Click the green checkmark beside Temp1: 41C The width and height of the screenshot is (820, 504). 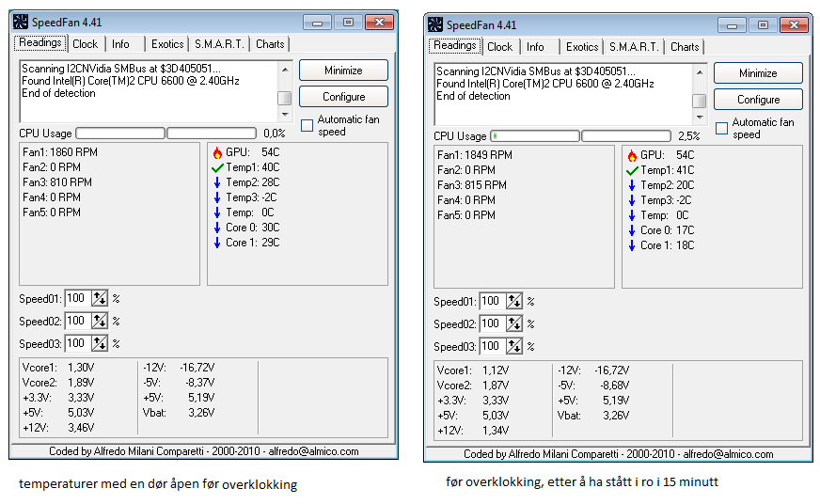point(632,170)
